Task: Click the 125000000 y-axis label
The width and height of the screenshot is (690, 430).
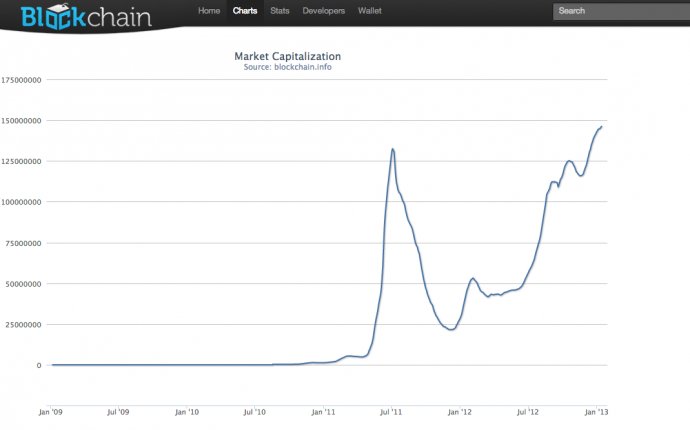Action: 21,162
